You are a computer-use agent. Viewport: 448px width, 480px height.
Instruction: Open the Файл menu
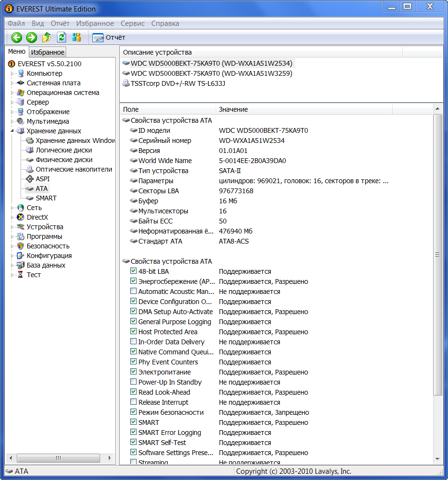click(16, 23)
